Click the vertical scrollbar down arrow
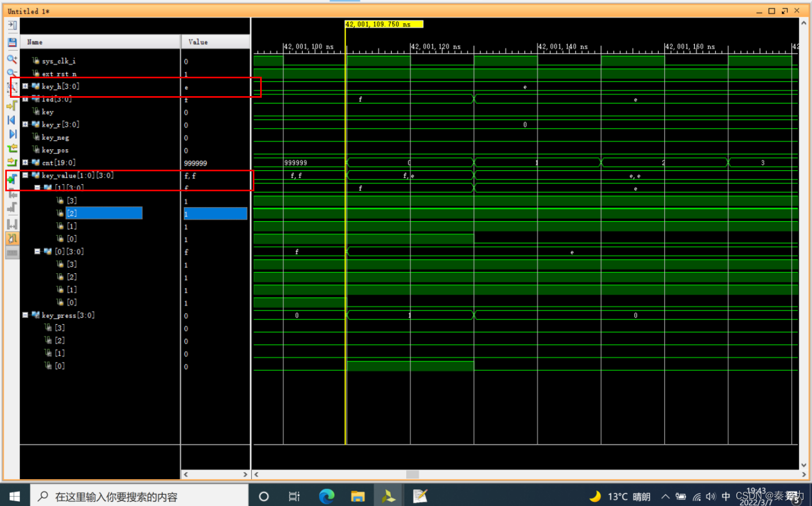The width and height of the screenshot is (812, 506). coord(804,465)
